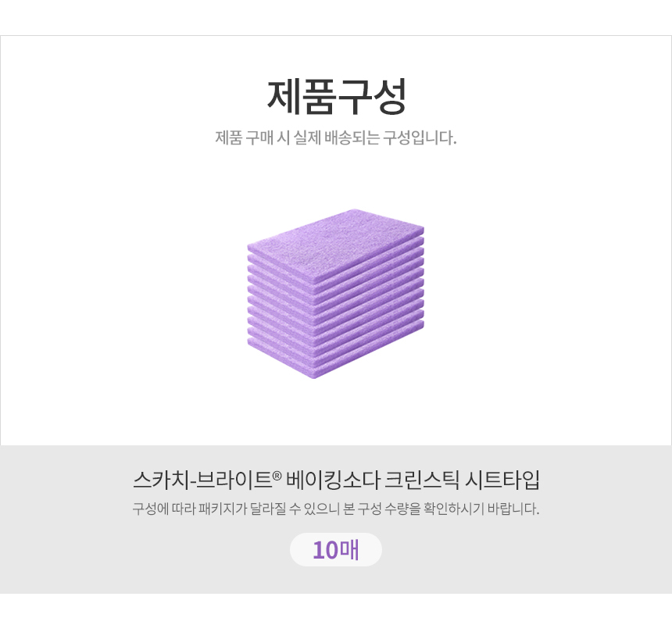Image resolution: width=672 pixels, height=625 pixels.
Task: Click the word 패키지가 in the notice
Action: (x=221, y=509)
